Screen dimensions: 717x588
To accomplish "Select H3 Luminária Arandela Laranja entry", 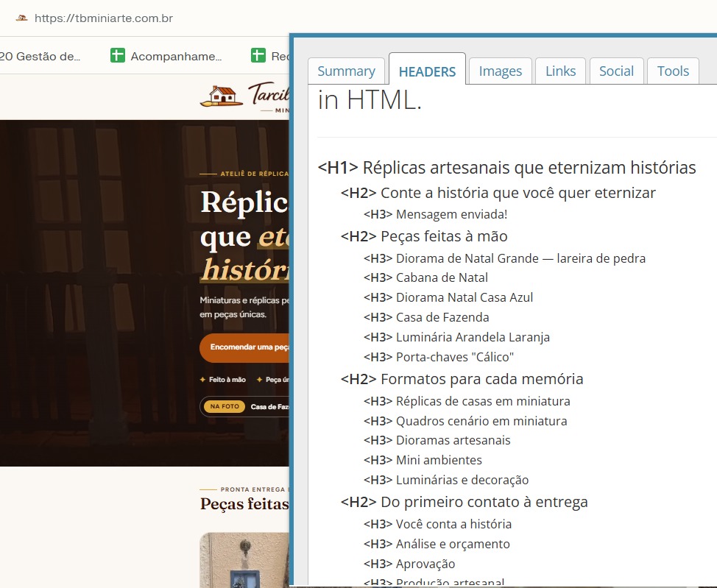I will point(456,338).
